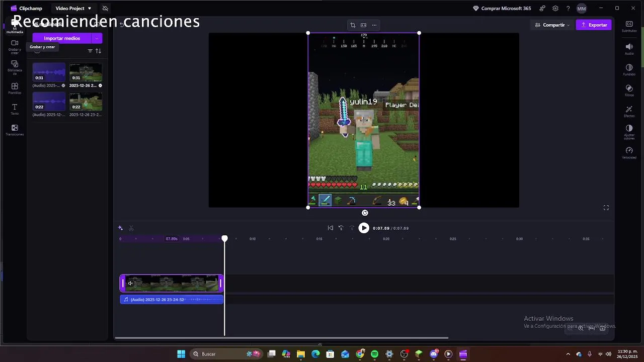Image resolution: width=644 pixels, height=362 pixels.
Task: Open the Ajustar colores panel
Action: click(629, 133)
